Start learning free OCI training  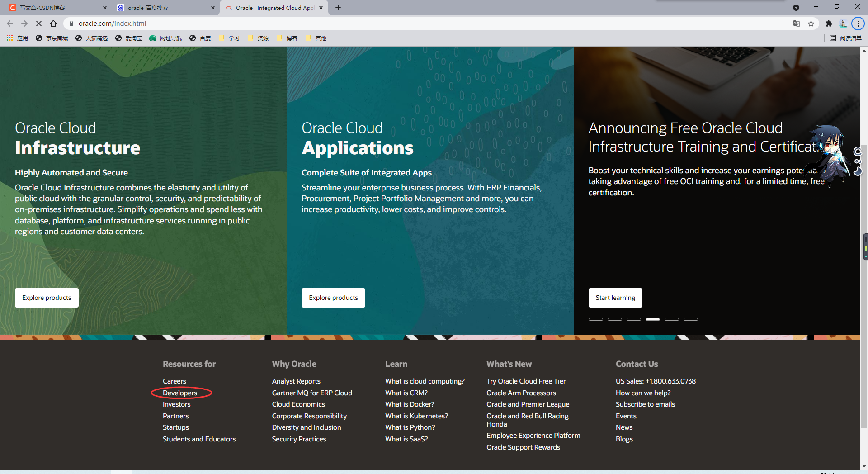coord(615,298)
